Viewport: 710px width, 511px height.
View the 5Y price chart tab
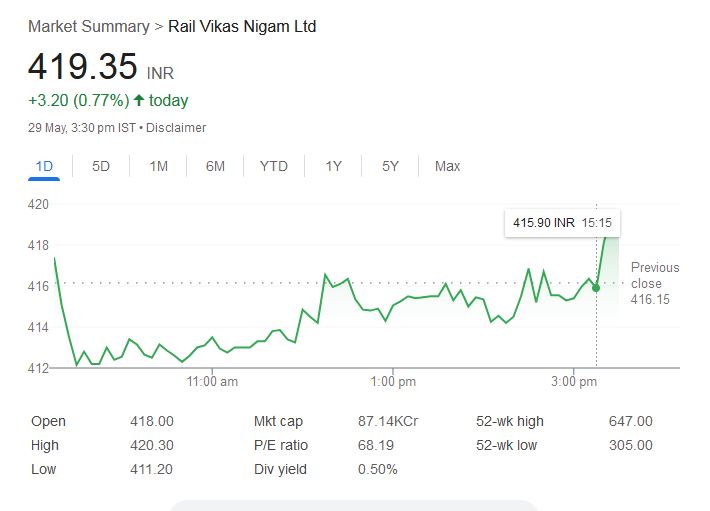390,166
